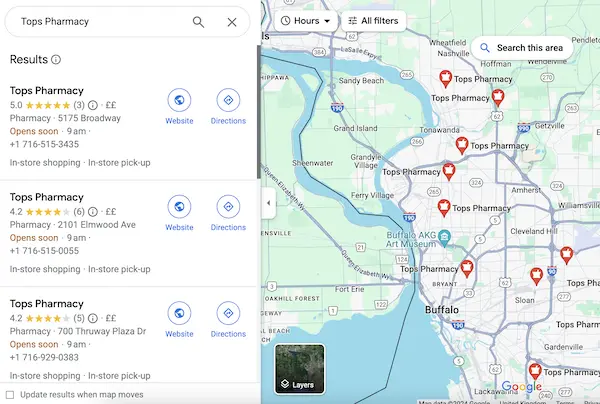Click phone number +1 716-515-3435
The height and width of the screenshot is (404, 600).
(x=44, y=144)
